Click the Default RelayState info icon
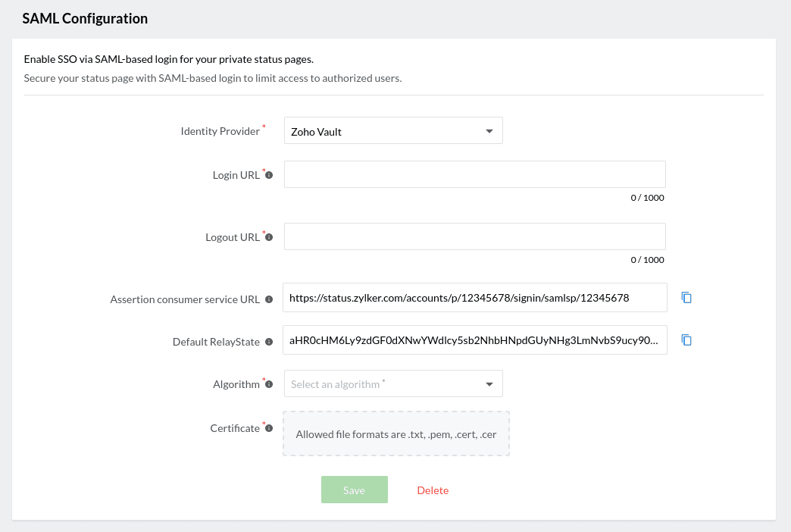Viewport: 791px width, 532px height. 269,342
